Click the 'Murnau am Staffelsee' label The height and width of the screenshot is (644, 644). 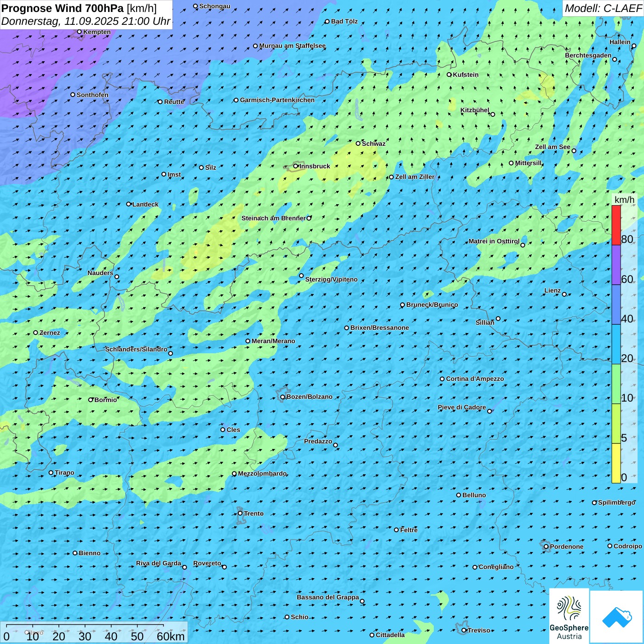point(292,46)
